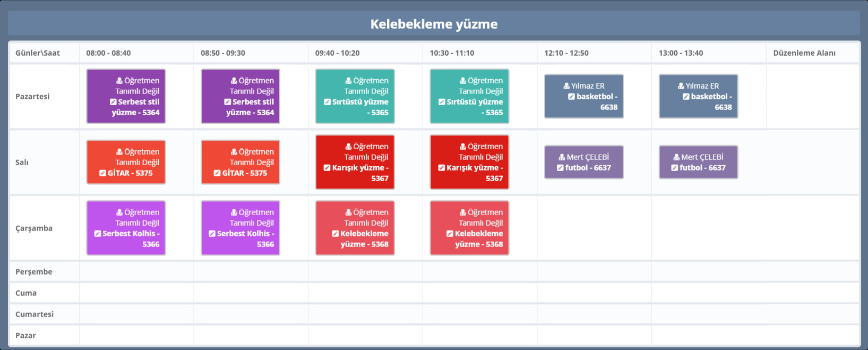Screen dimensions: 868x350
Task: Click the Düzenleme Alanı column header
Action: (x=804, y=53)
